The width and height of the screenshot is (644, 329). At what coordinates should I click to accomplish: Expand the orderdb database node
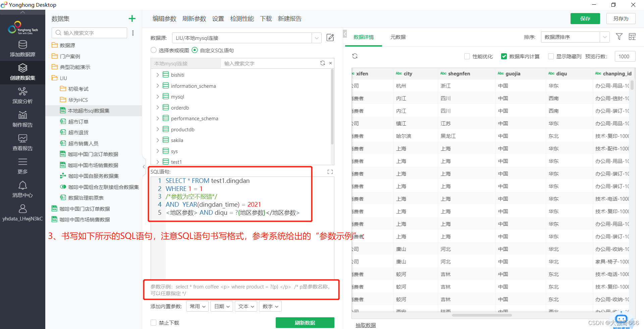[158, 108]
